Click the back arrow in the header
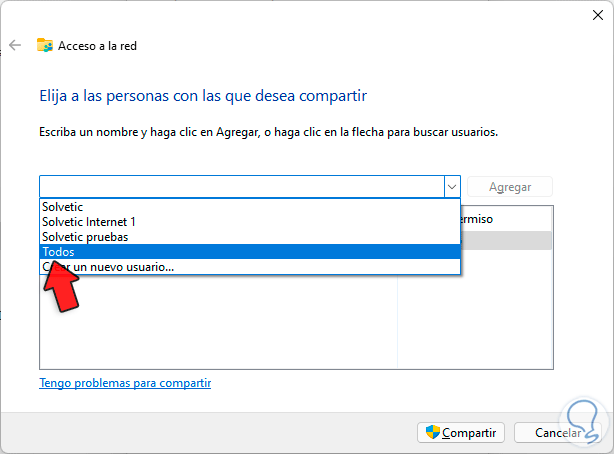 pos(15,45)
